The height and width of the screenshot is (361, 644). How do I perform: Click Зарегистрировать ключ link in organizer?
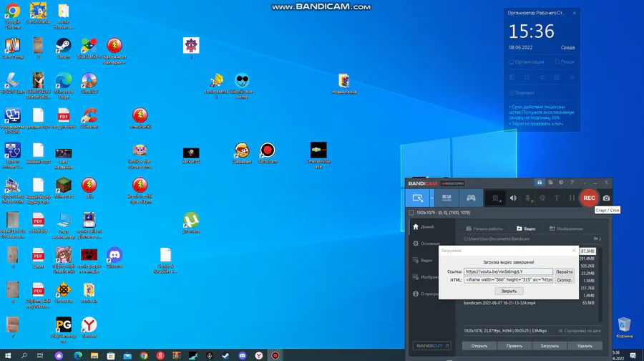pyautogui.click(x=537, y=123)
